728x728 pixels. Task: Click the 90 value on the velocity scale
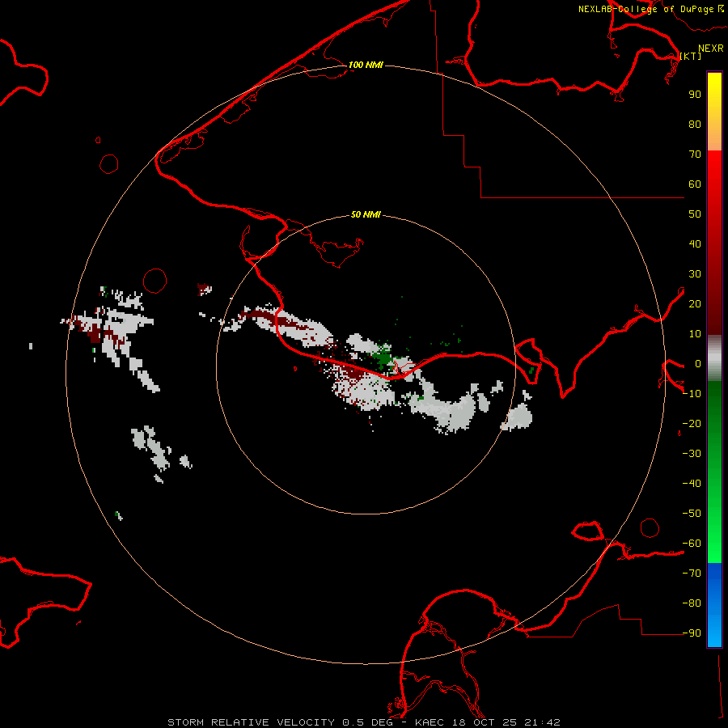coord(695,95)
